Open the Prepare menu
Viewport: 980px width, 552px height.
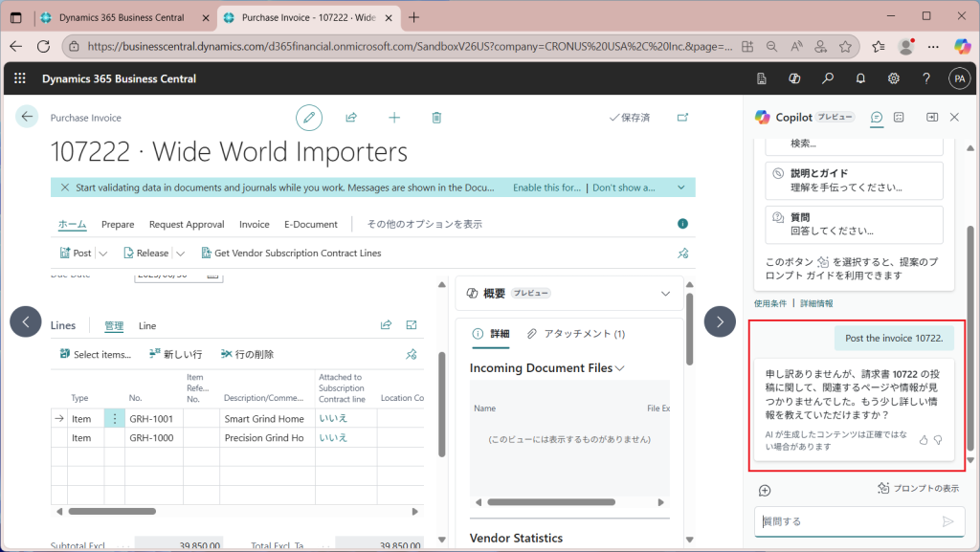click(118, 224)
